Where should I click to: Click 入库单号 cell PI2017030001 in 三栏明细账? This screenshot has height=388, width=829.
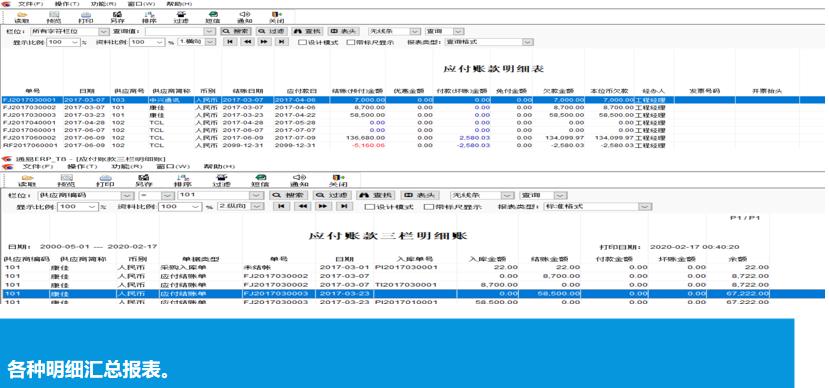407,267
